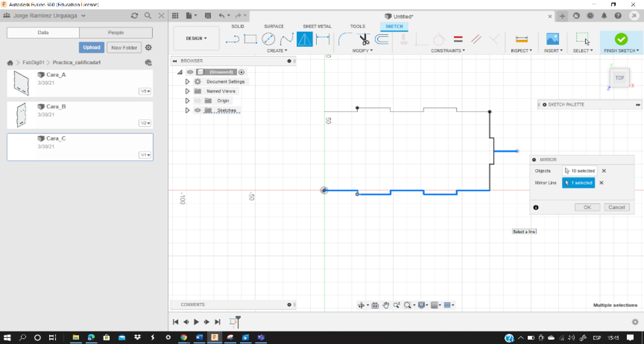
Task: Expand the Sketches node
Action: click(187, 111)
